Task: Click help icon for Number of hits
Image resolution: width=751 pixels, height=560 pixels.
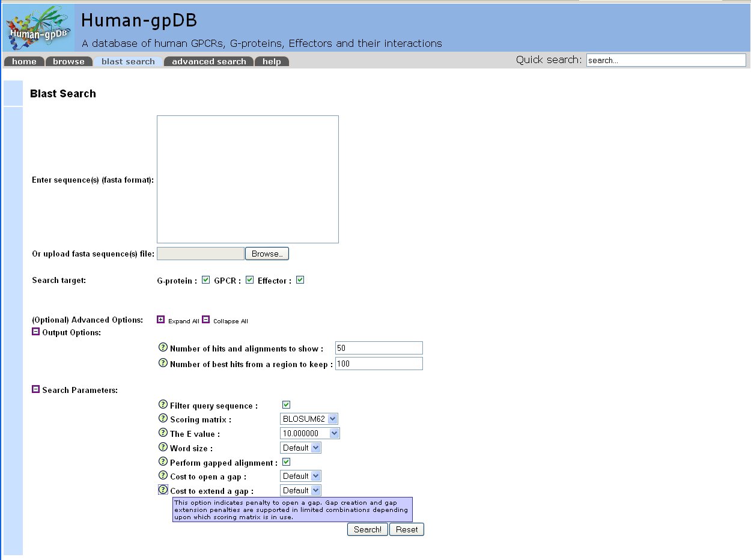Action: [x=162, y=348]
